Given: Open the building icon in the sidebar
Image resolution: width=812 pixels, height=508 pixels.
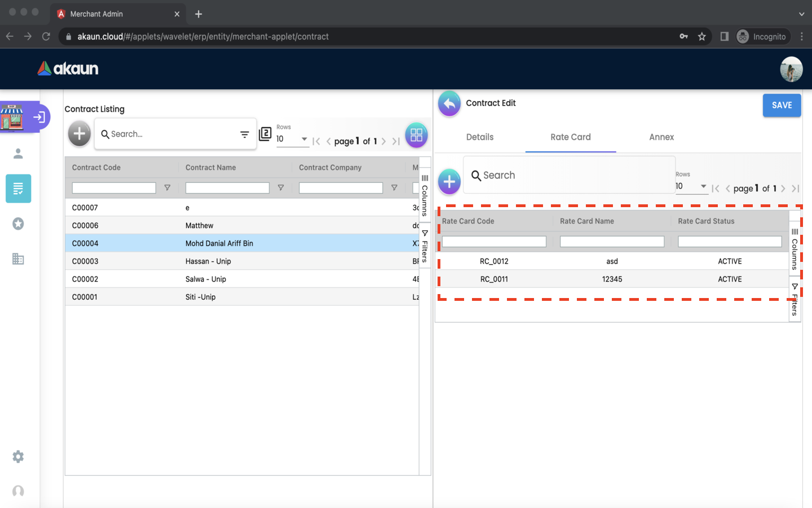Looking at the screenshot, I should click(x=18, y=259).
